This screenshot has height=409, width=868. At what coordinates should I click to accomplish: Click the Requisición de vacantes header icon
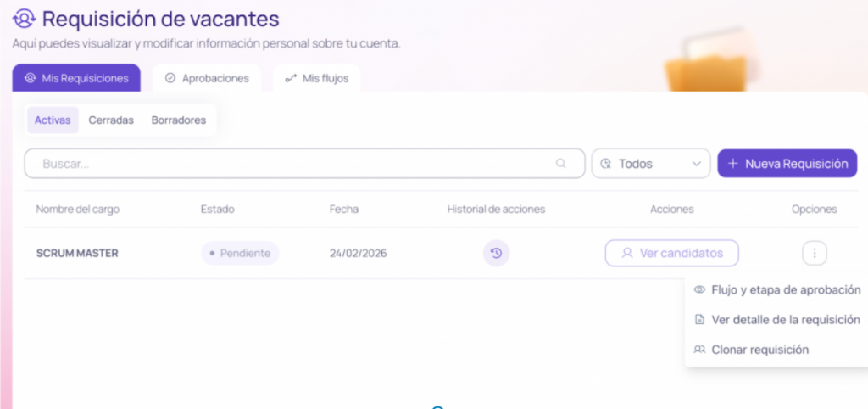(x=25, y=19)
